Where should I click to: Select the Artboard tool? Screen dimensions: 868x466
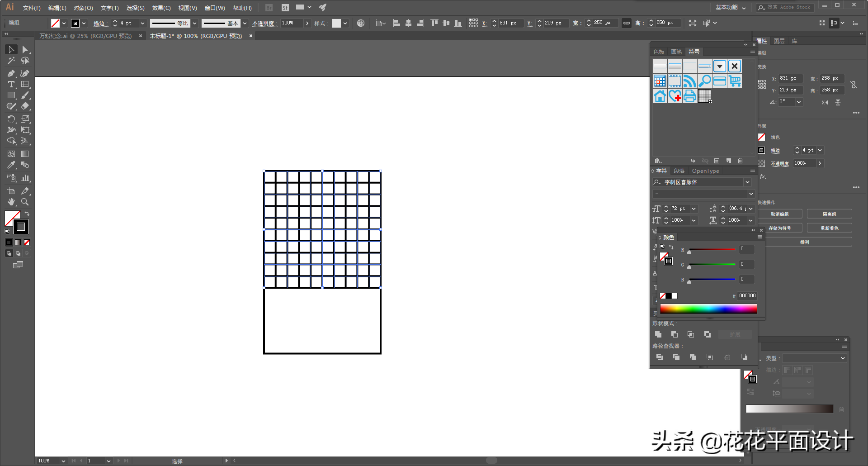[11, 191]
